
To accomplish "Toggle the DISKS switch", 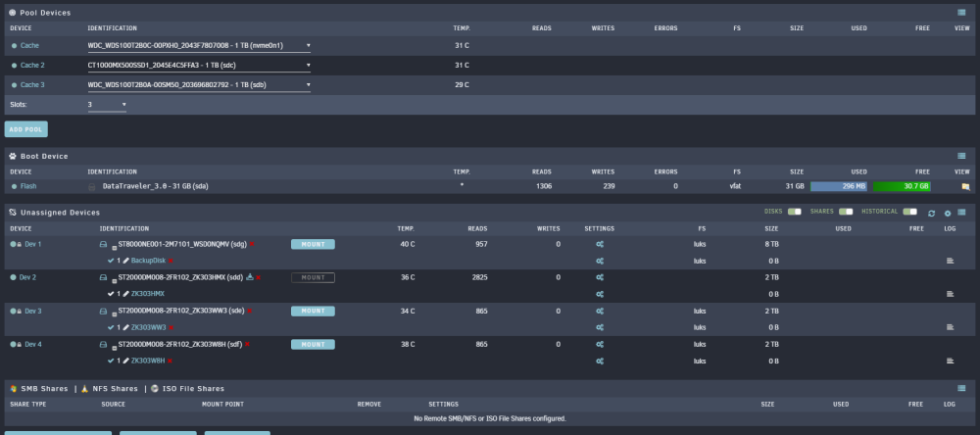I will (795, 212).
